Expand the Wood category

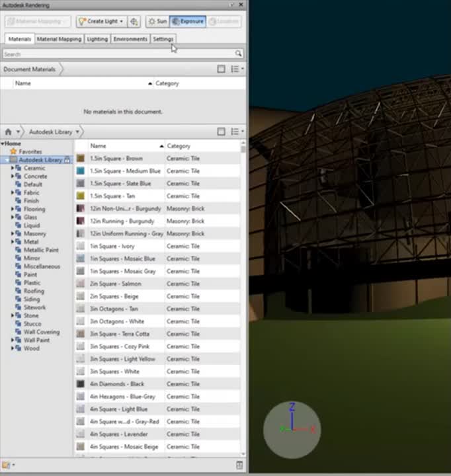pyautogui.click(x=13, y=348)
